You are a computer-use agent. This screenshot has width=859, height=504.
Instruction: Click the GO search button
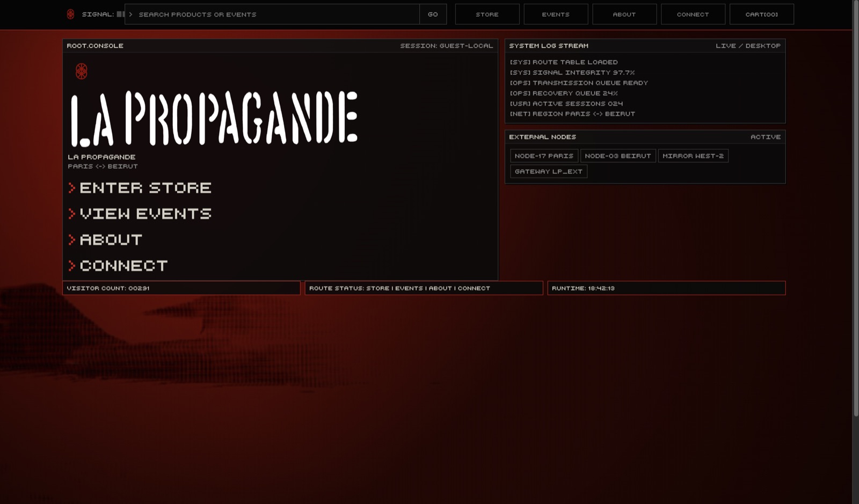[x=433, y=14]
